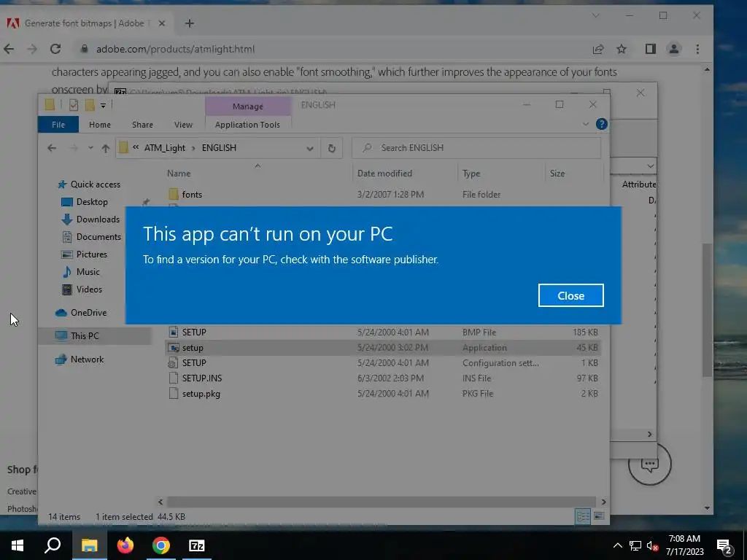Click Explorer horizontal scrollbar
Viewport: 747px width, 560px height.
(x=381, y=502)
